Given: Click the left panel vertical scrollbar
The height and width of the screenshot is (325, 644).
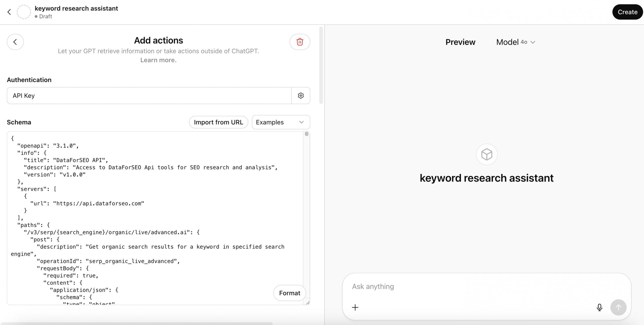Looking at the screenshot, I should pyautogui.click(x=321, y=65).
